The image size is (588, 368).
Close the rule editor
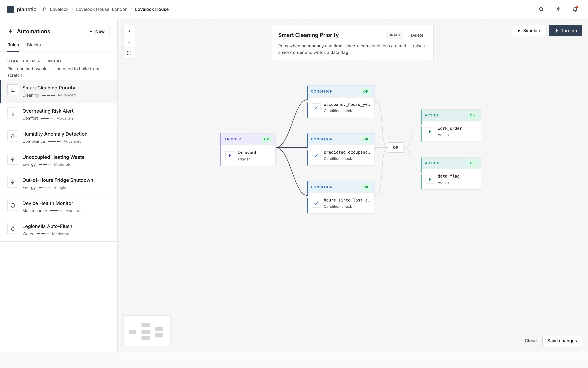tap(531, 341)
